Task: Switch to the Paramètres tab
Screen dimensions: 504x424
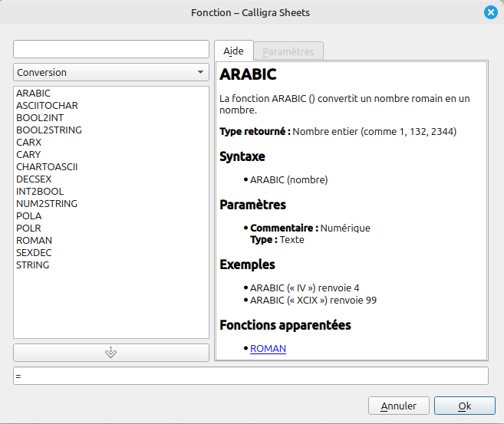Action: 288,51
